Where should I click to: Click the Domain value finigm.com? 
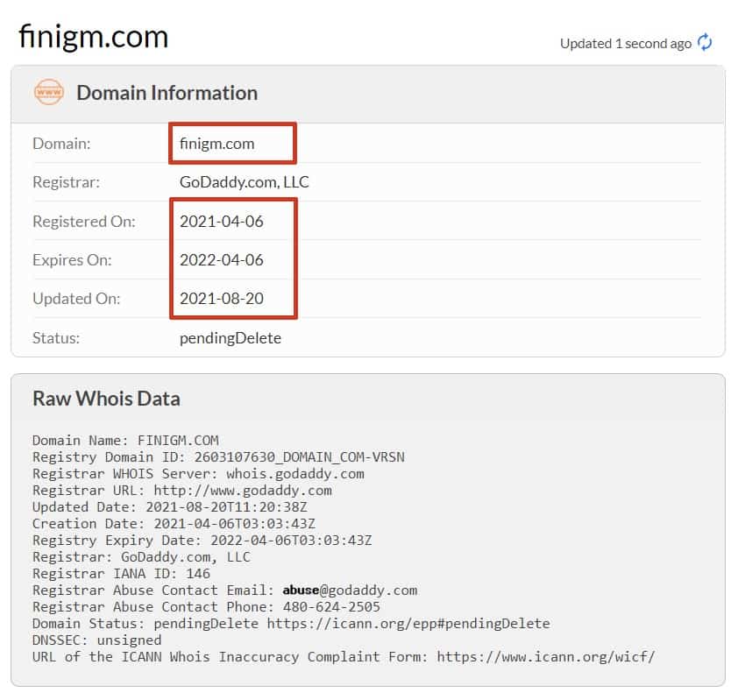[217, 144]
